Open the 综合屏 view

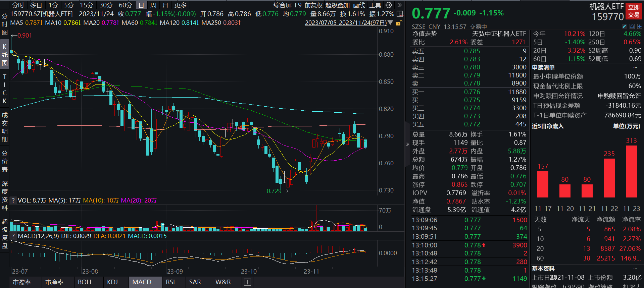click(283, 5)
